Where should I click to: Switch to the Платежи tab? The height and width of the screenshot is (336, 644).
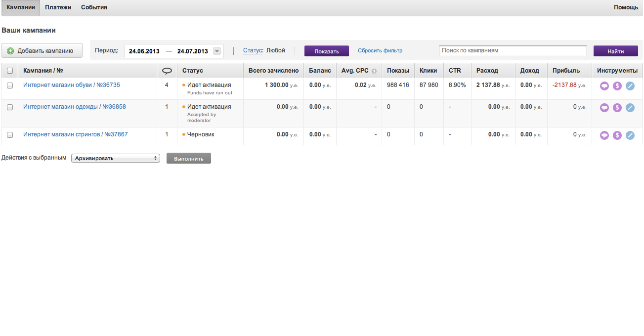pyautogui.click(x=58, y=7)
